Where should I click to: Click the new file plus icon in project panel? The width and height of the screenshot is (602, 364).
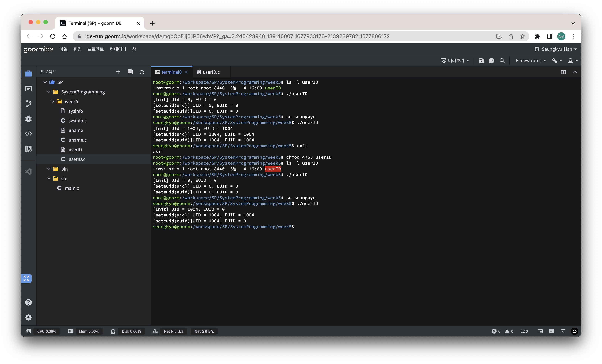point(118,72)
